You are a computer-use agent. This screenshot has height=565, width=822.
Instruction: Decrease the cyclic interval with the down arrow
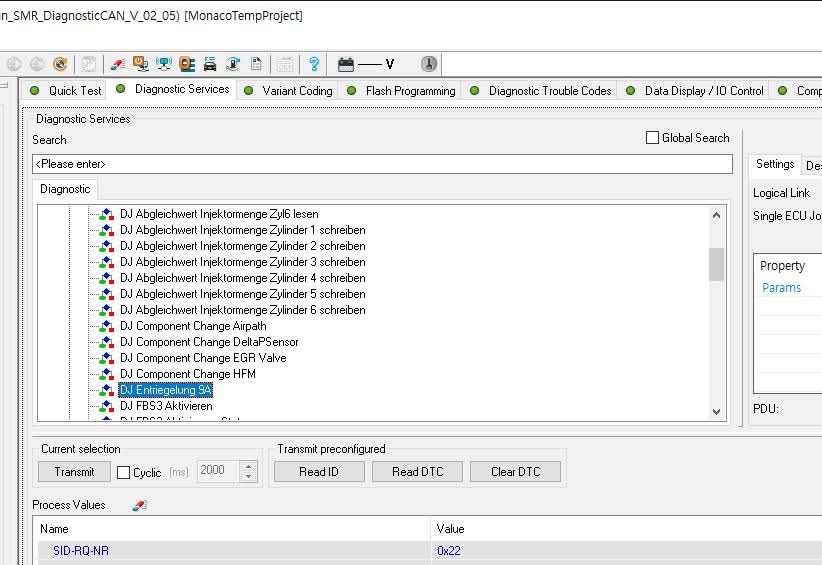click(248, 476)
